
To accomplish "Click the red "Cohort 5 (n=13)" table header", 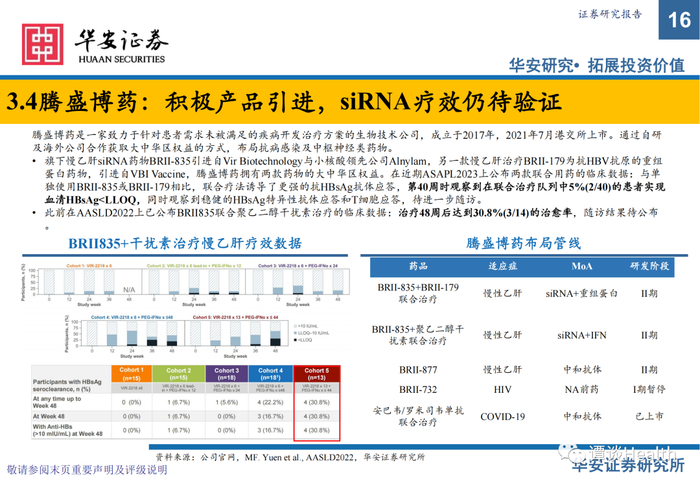I will point(317,373).
